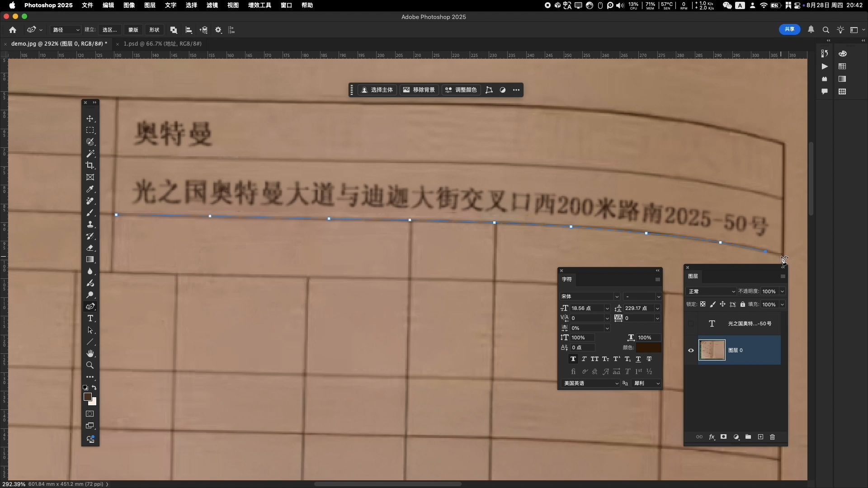Open the 滤镜 menu
Image resolution: width=868 pixels, height=488 pixels.
[x=212, y=5]
